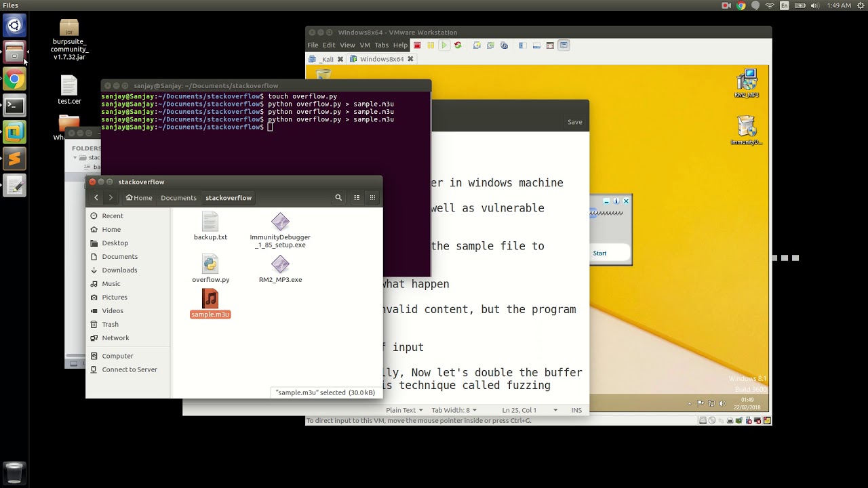The height and width of the screenshot is (488, 868).
Task: Open VMware snapshot manager icon
Action: pyautogui.click(x=504, y=45)
